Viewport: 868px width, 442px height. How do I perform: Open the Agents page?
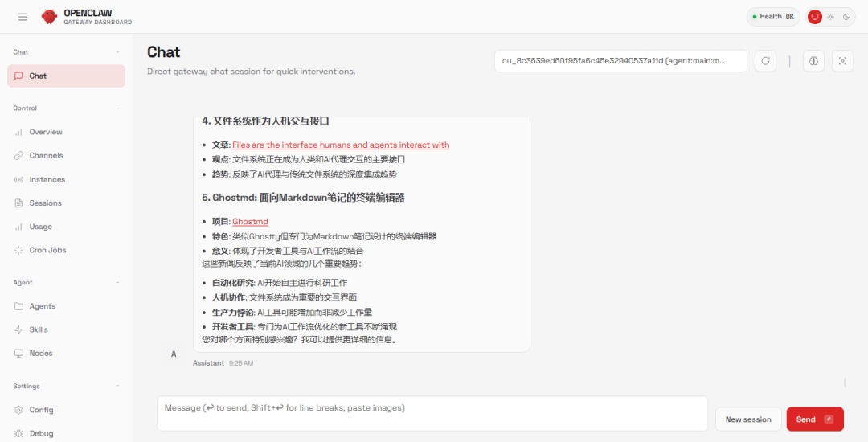(67, 306)
